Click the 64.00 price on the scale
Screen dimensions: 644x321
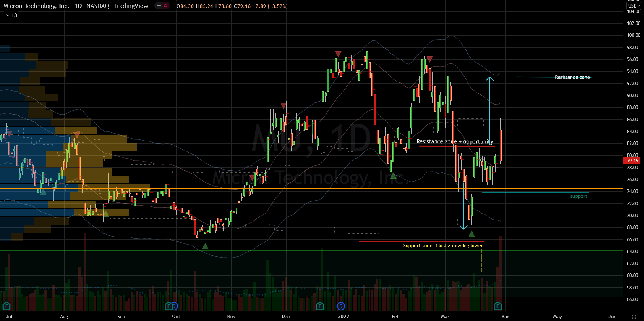pos(633,252)
